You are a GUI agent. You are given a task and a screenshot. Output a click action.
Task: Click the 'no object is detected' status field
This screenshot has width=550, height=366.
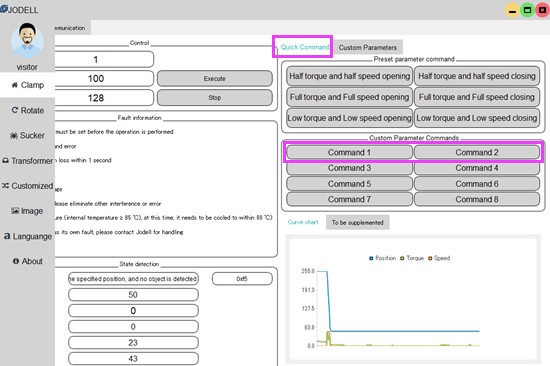tap(133, 279)
